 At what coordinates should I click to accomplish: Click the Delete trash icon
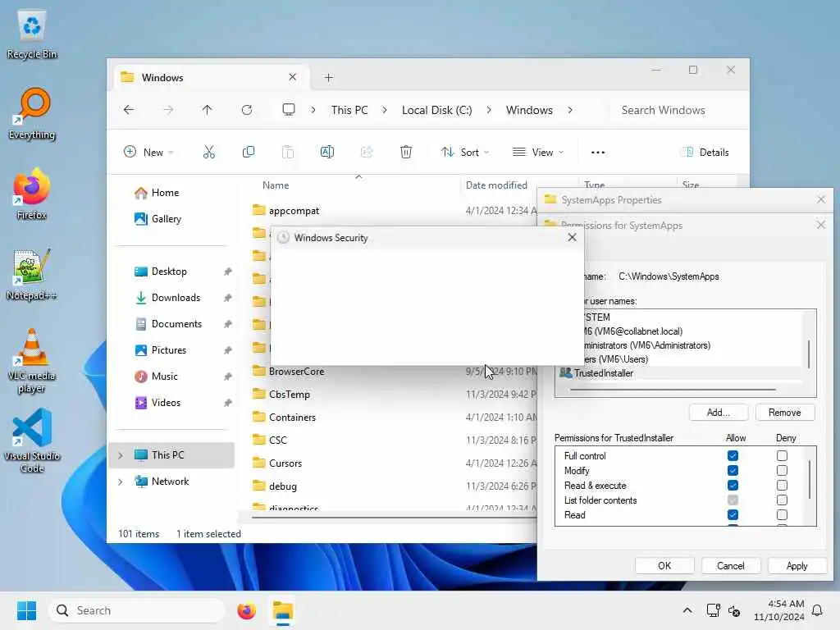point(406,152)
